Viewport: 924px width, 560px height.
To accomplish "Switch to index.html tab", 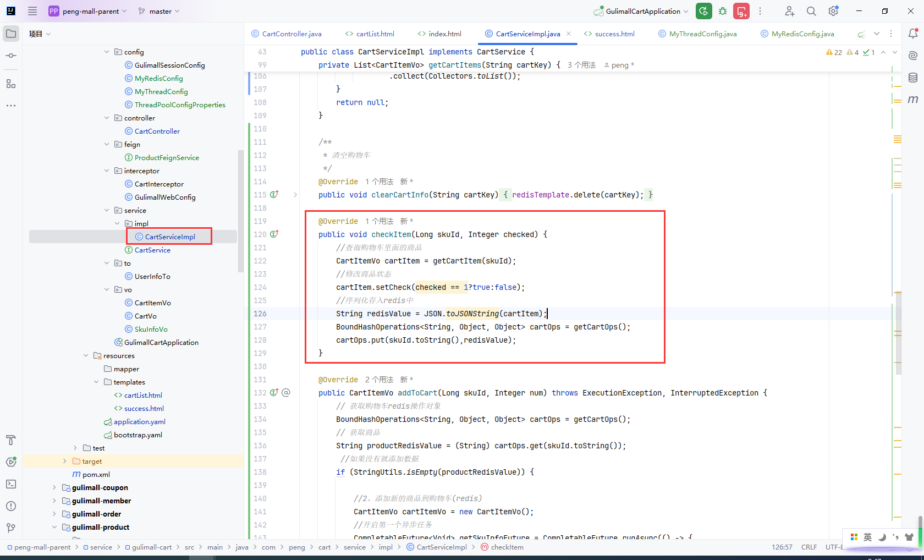I will [x=439, y=34].
